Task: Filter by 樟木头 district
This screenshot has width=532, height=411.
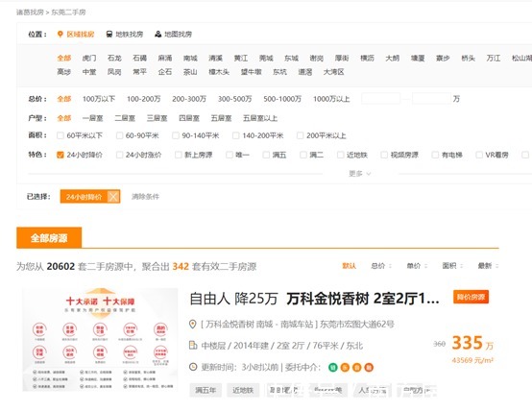Action: coord(219,72)
